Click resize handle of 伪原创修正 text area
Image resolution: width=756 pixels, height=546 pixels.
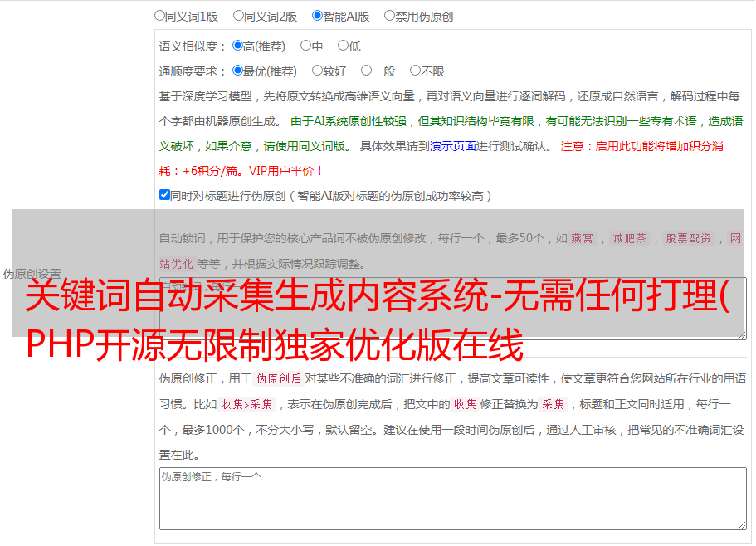[741, 524]
